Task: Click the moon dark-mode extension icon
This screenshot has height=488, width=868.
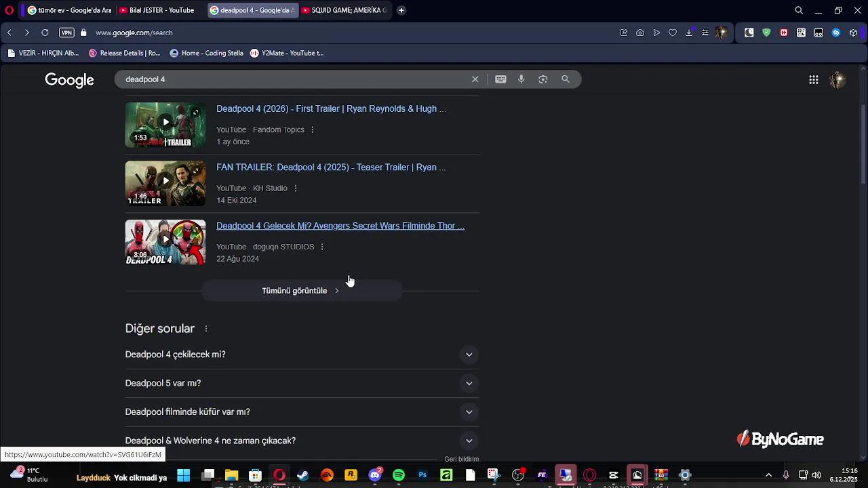Action: [x=749, y=33]
